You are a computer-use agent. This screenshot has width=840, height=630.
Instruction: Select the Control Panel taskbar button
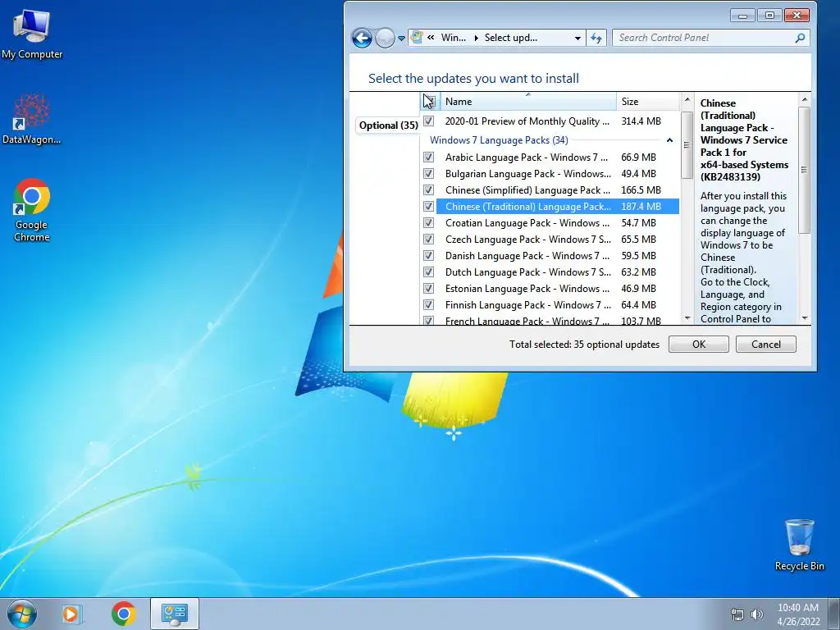click(175, 614)
